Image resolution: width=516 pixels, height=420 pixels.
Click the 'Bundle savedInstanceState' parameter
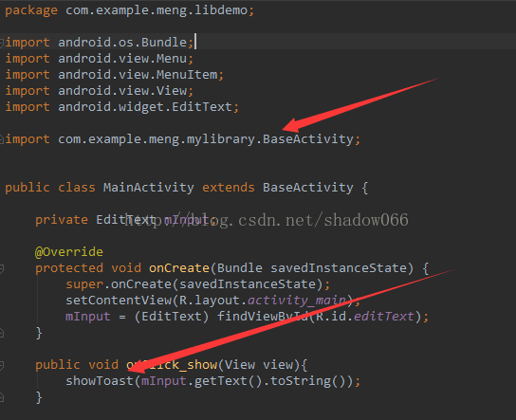(x=312, y=268)
